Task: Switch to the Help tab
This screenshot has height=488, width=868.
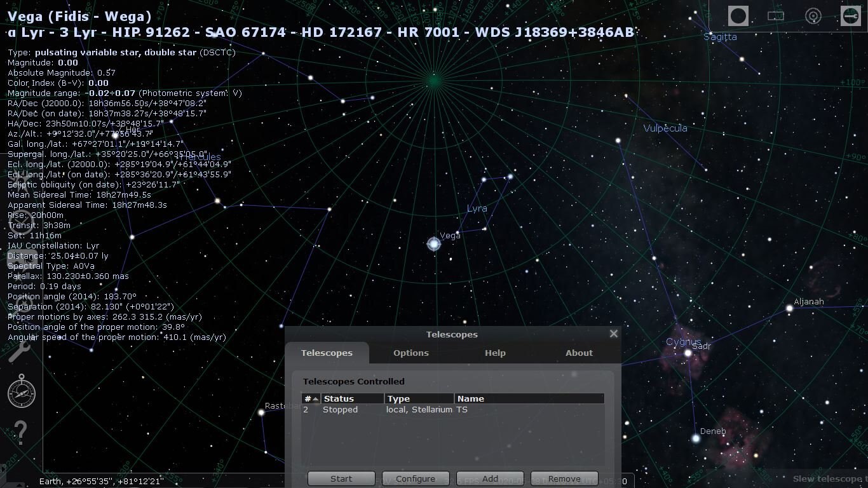Action: coord(495,353)
